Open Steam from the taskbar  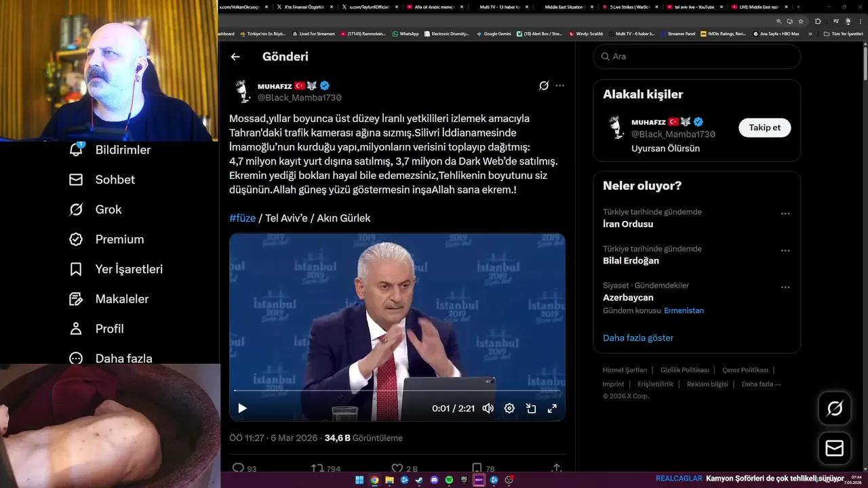(x=419, y=480)
